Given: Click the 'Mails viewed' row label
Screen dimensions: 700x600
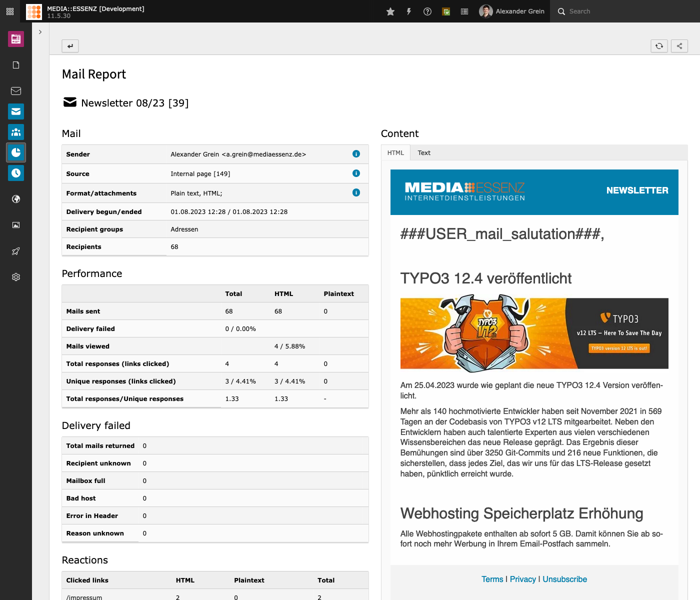Looking at the screenshot, I should [x=88, y=346].
